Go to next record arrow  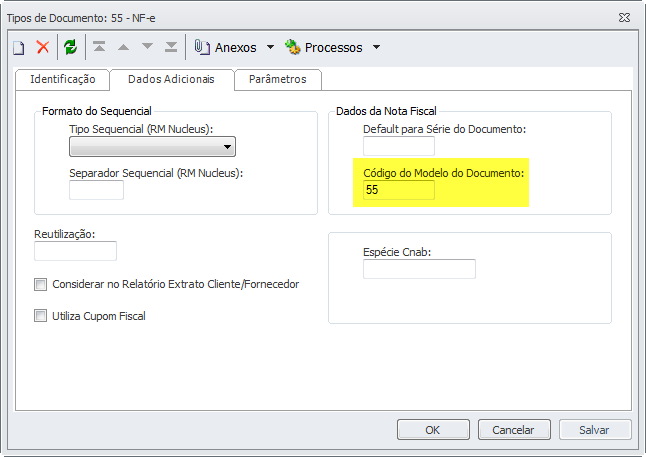click(147, 47)
